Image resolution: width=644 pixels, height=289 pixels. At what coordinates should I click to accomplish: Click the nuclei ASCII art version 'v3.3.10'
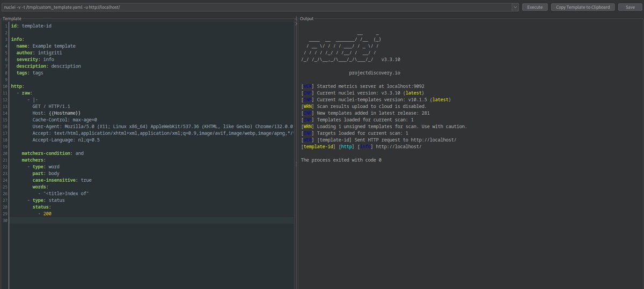(x=391, y=60)
